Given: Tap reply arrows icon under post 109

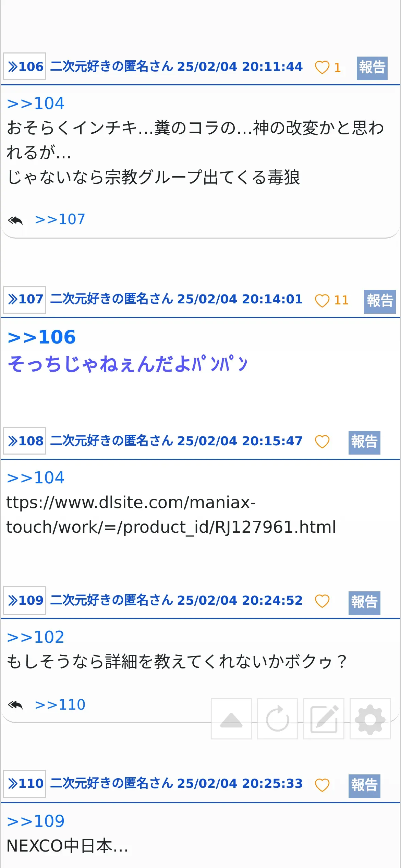Looking at the screenshot, I should coord(15,705).
